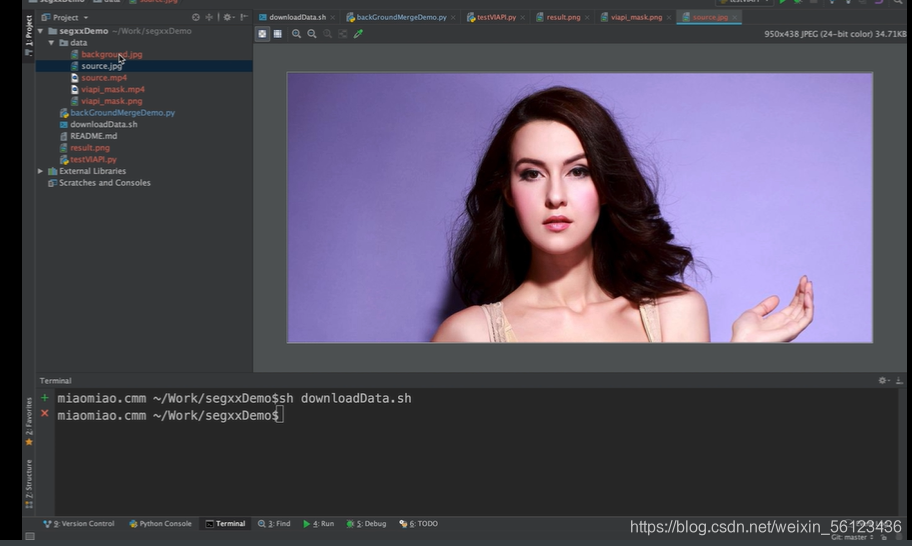Select viapi_mask.mp4 file
Image resolution: width=912 pixels, height=546 pixels.
tap(113, 89)
